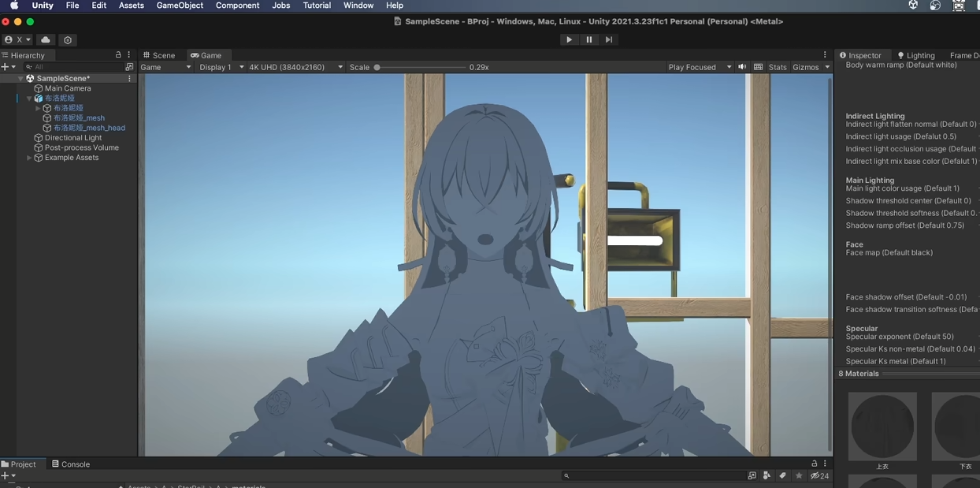The image size is (980, 488).
Task: Collapse the SampleScene tree
Action: pos(20,79)
